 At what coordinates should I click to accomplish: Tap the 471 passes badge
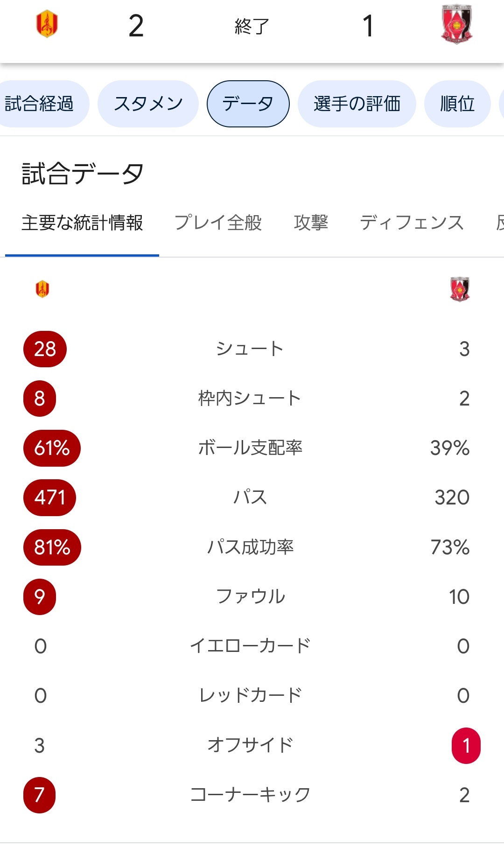[x=49, y=497]
